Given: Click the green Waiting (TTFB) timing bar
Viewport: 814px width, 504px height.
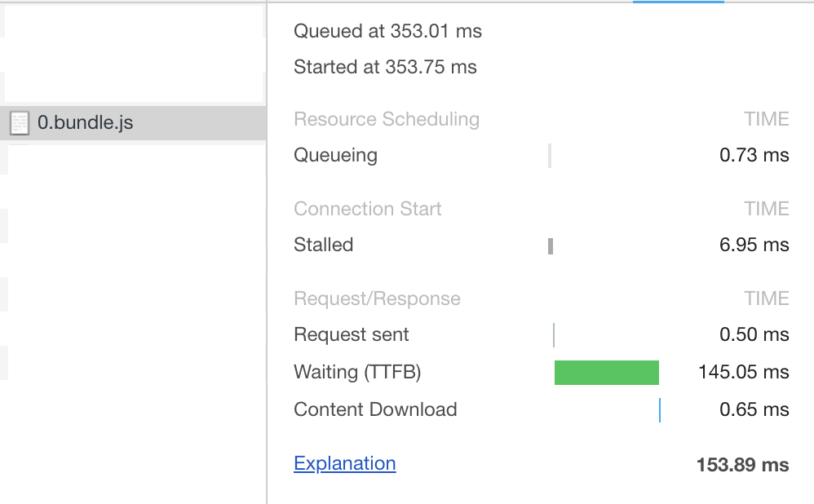Looking at the screenshot, I should coord(607,372).
